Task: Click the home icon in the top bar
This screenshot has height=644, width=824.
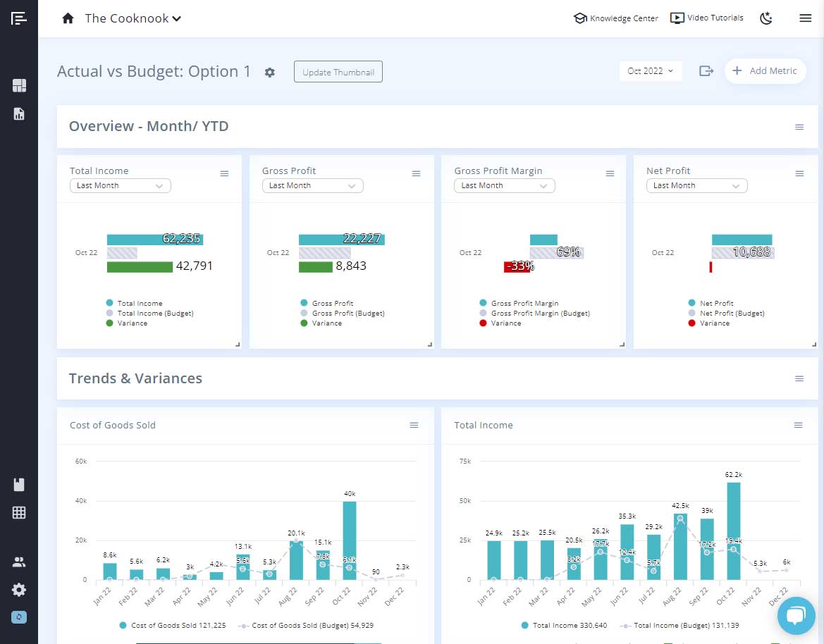Action: [67, 18]
